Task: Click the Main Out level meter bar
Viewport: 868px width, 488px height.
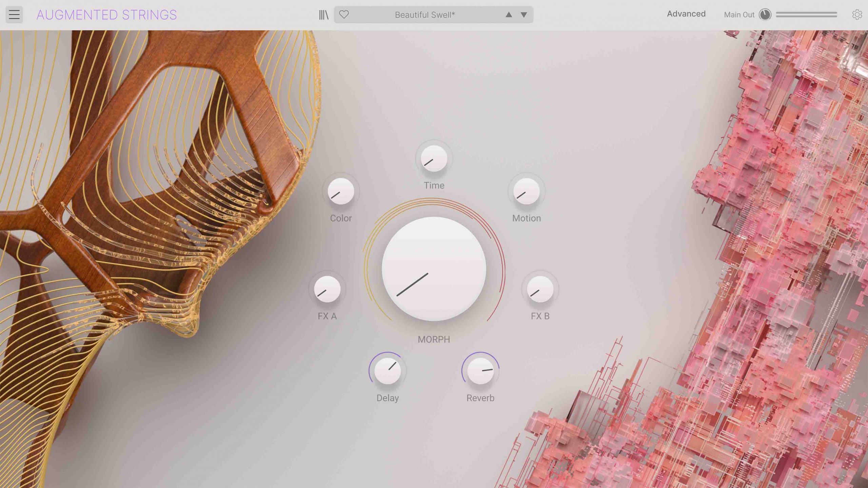Action: (806, 15)
